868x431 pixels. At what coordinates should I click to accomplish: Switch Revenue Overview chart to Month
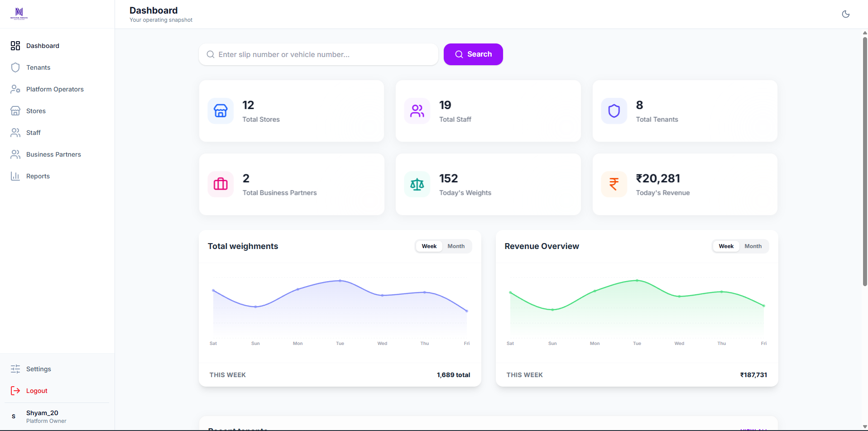click(x=753, y=246)
